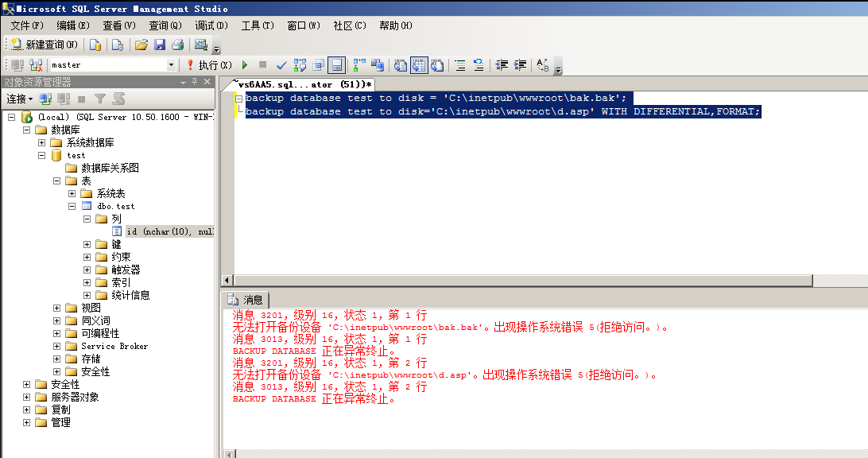Click the Print icon
Viewport: 868px width, 458px height.
[178, 45]
